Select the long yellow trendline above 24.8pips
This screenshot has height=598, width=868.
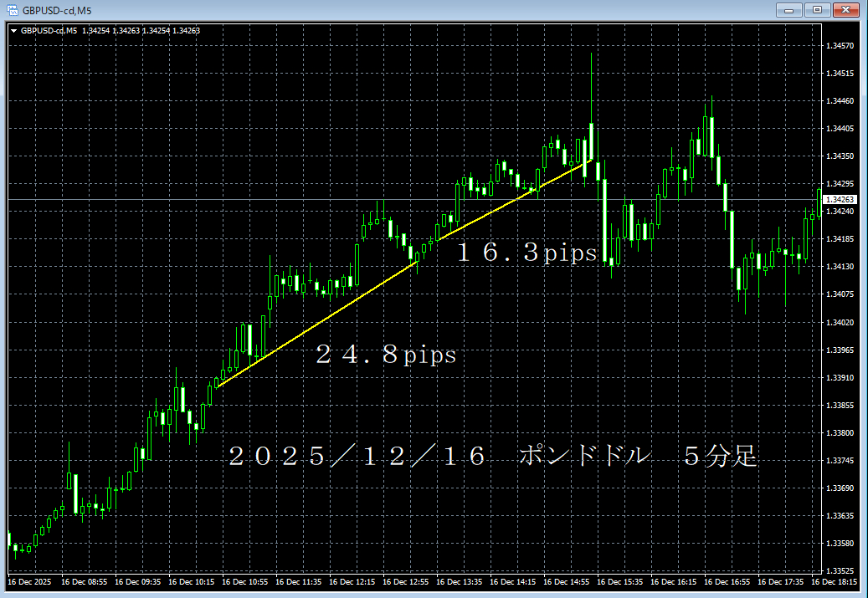point(316,323)
